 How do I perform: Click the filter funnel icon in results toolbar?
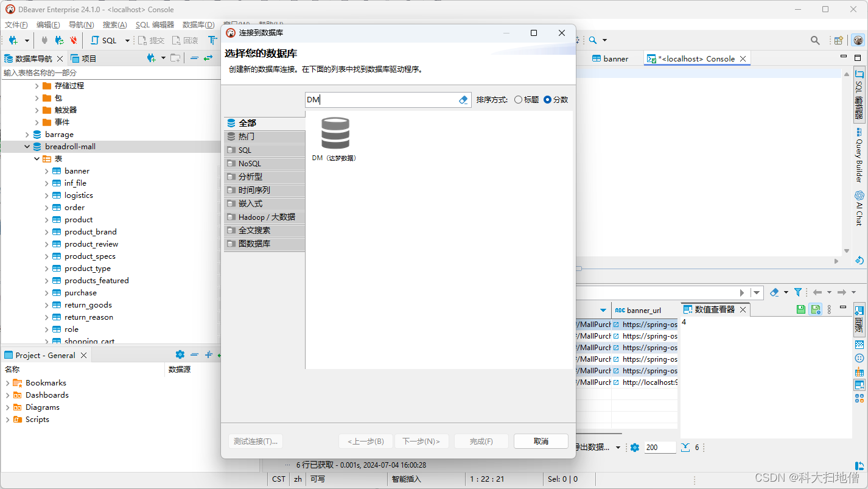[798, 292]
